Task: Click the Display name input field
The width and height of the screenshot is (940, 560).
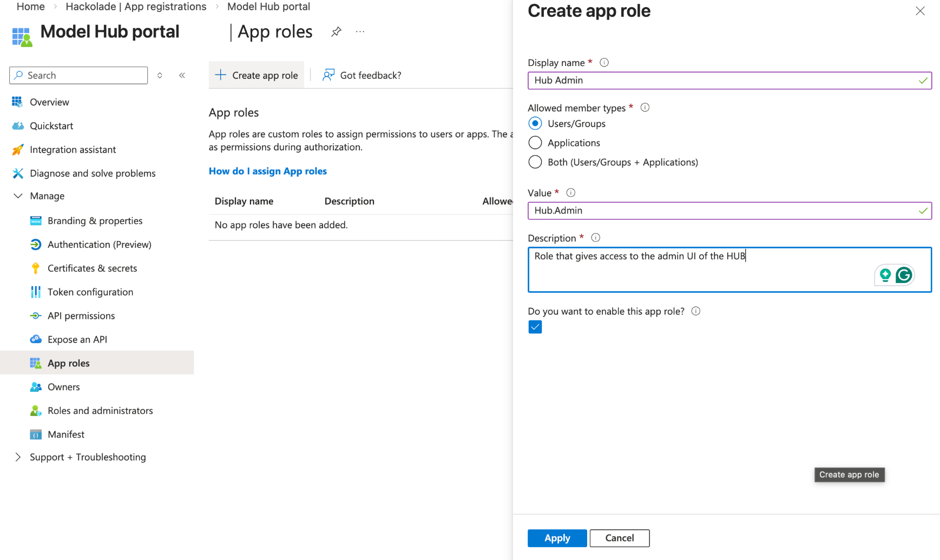Action: [x=729, y=80]
